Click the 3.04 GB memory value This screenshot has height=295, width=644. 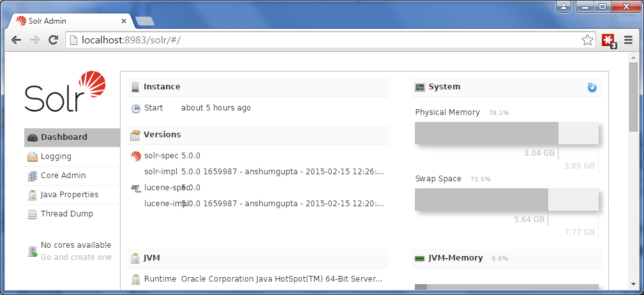coord(539,153)
